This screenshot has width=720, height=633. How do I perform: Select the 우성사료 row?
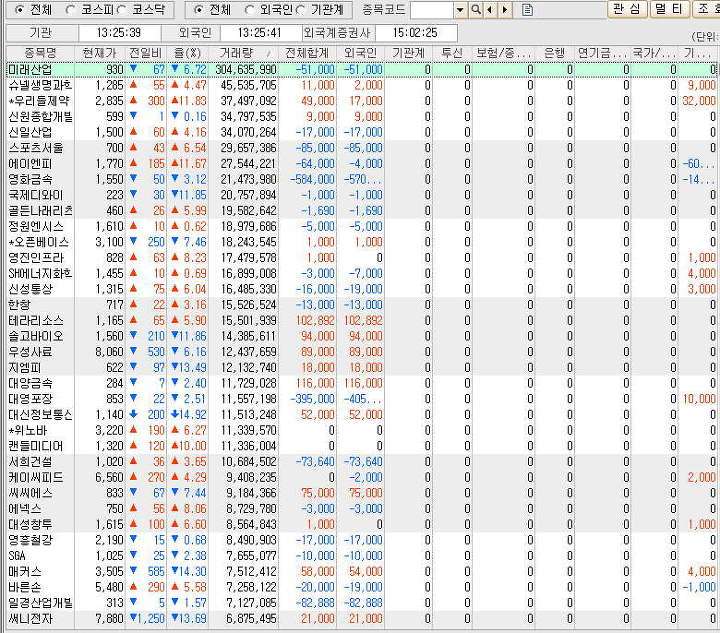coord(361,352)
